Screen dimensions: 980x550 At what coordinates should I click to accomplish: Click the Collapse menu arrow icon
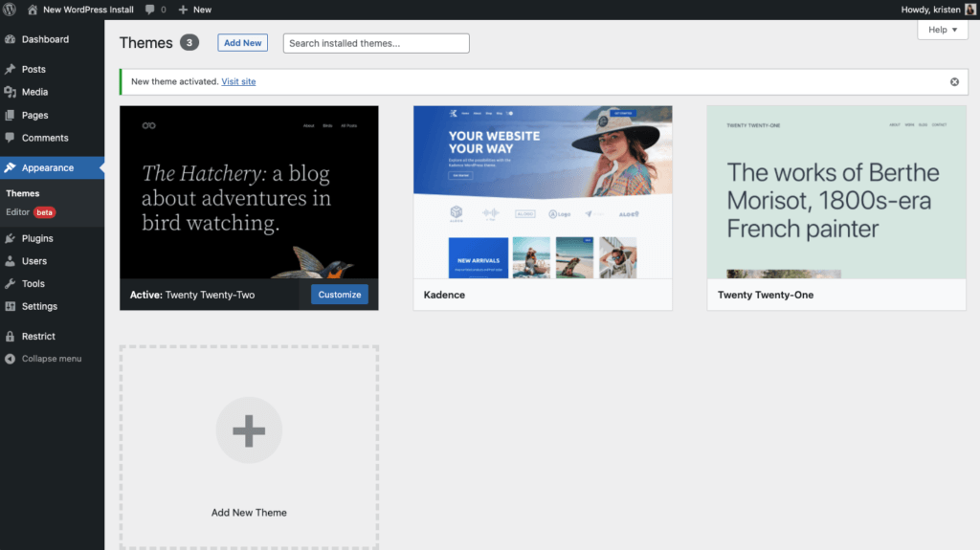(10, 359)
